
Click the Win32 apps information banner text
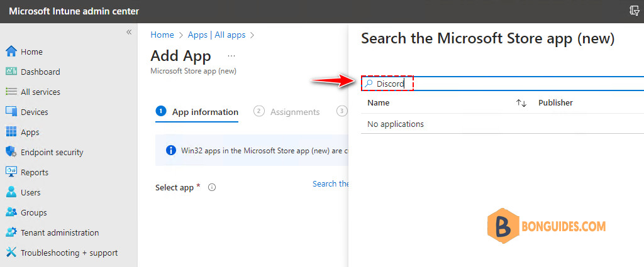tap(265, 151)
